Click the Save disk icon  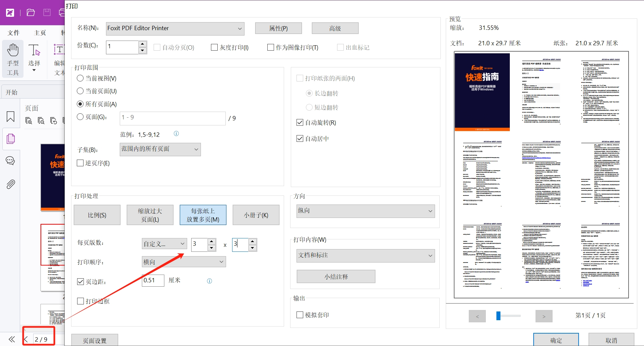point(47,13)
